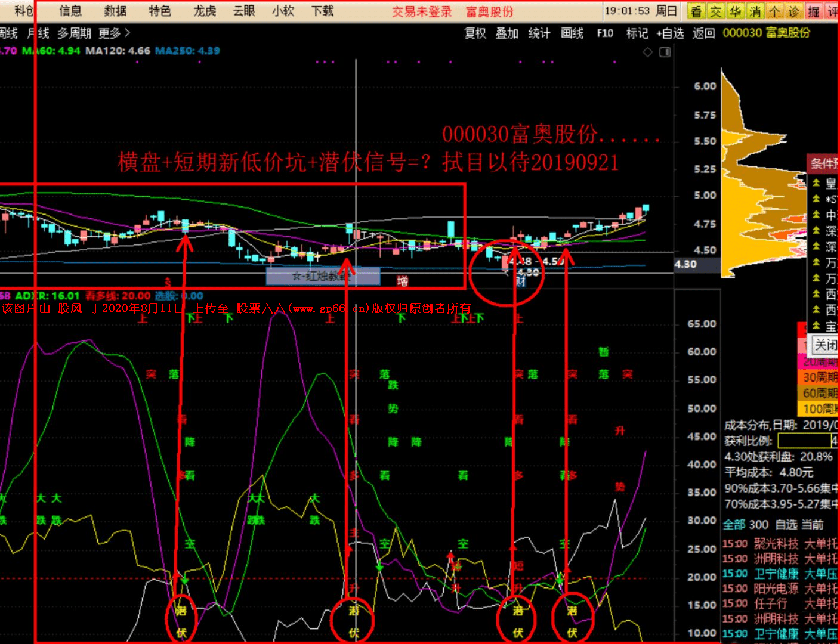Click the MA120: 4.66 indicator label
This screenshot has width=840, height=644.
pos(118,51)
